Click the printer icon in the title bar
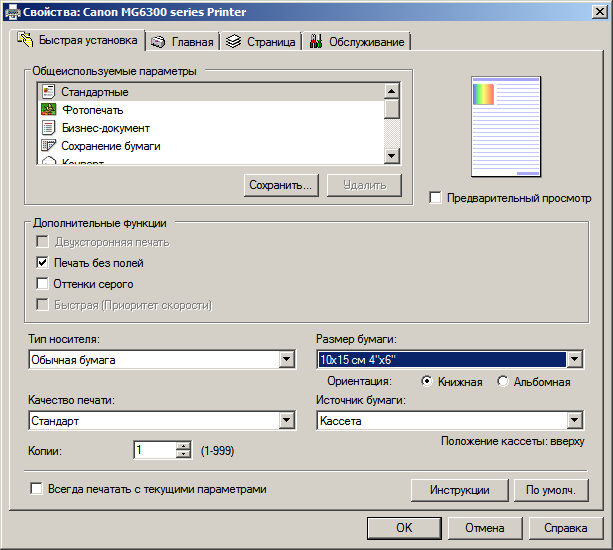Viewport: 613px width, 550px height. click(x=12, y=12)
